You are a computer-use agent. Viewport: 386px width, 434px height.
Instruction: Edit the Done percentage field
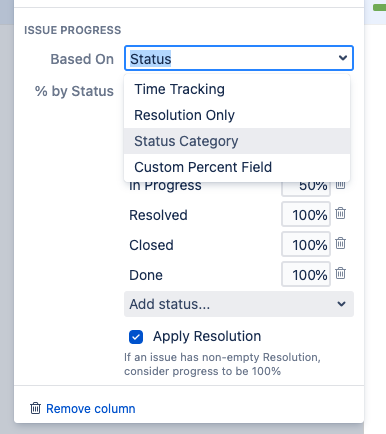(306, 274)
